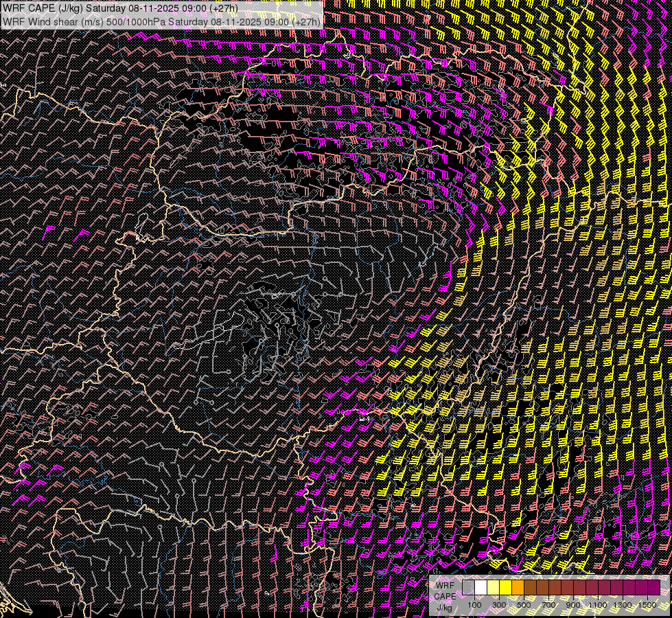The width and height of the screenshot is (672, 618).
Task: Select the 1100 legend tick label
Action: point(598,605)
